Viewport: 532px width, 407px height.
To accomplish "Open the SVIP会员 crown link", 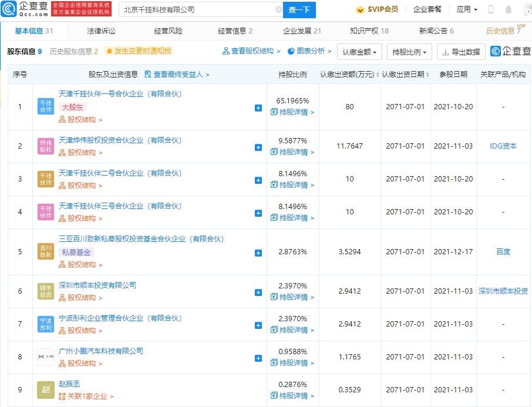I will (x=377, y=9).
